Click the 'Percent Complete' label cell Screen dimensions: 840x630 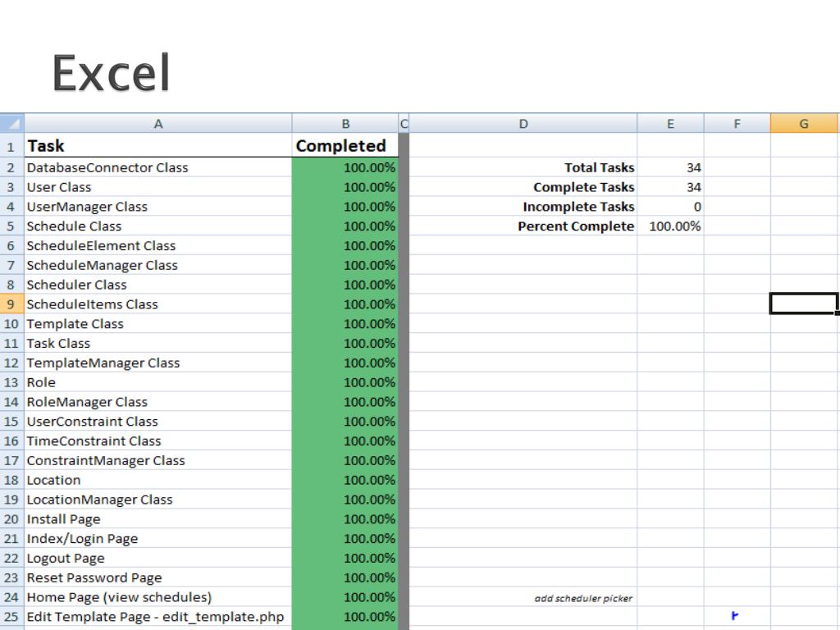coord(523,226)
